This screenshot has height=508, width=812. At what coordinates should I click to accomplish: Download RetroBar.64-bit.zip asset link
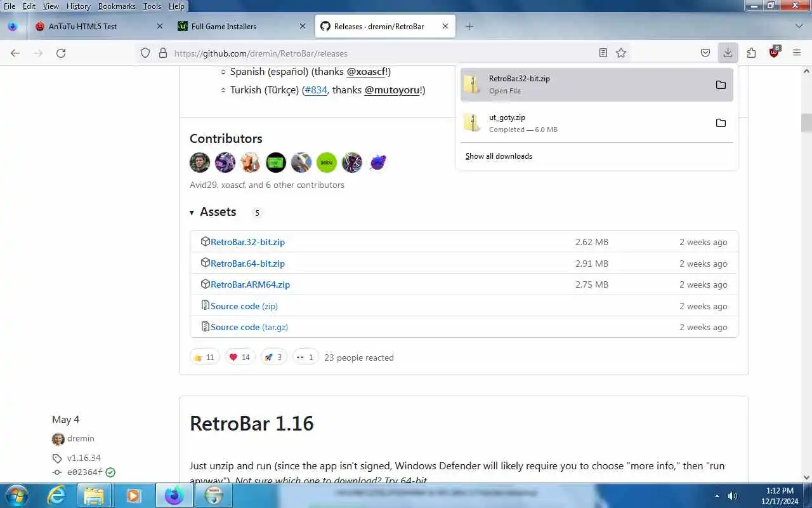point(247,264)
